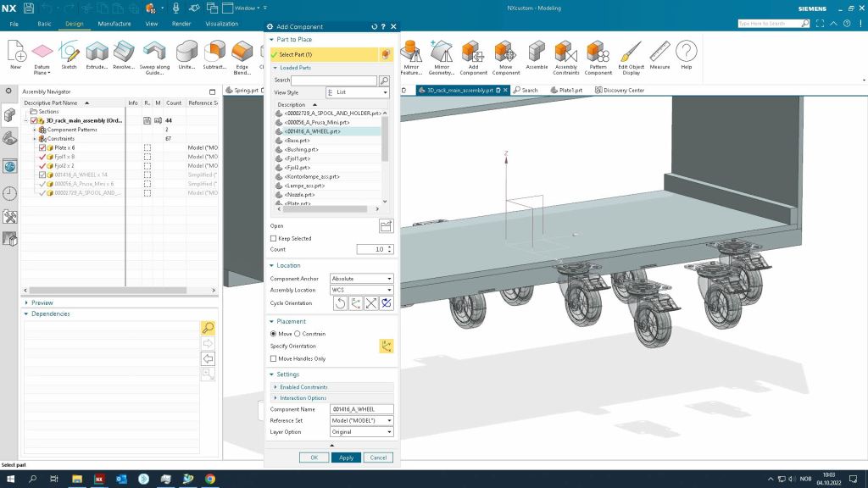
Task: Open the File menu
Action: [x=14, y=24]
